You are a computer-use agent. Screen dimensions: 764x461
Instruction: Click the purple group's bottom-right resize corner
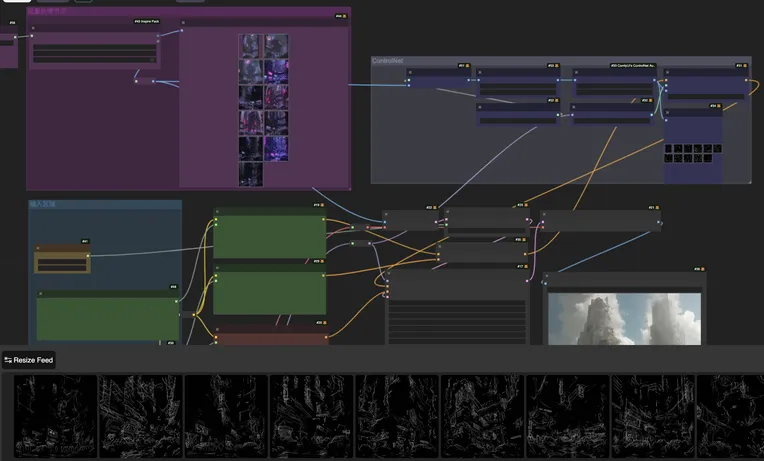(349, 188)
